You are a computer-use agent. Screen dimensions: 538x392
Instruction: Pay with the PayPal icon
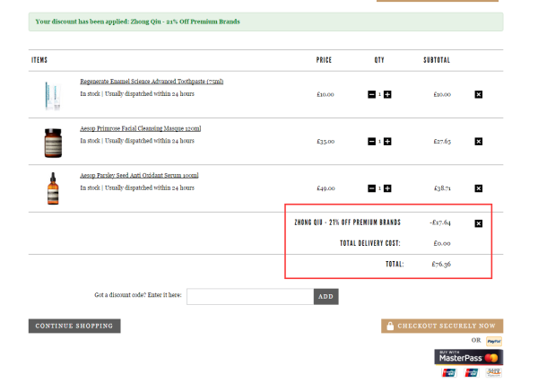click(x=494, y=341)
